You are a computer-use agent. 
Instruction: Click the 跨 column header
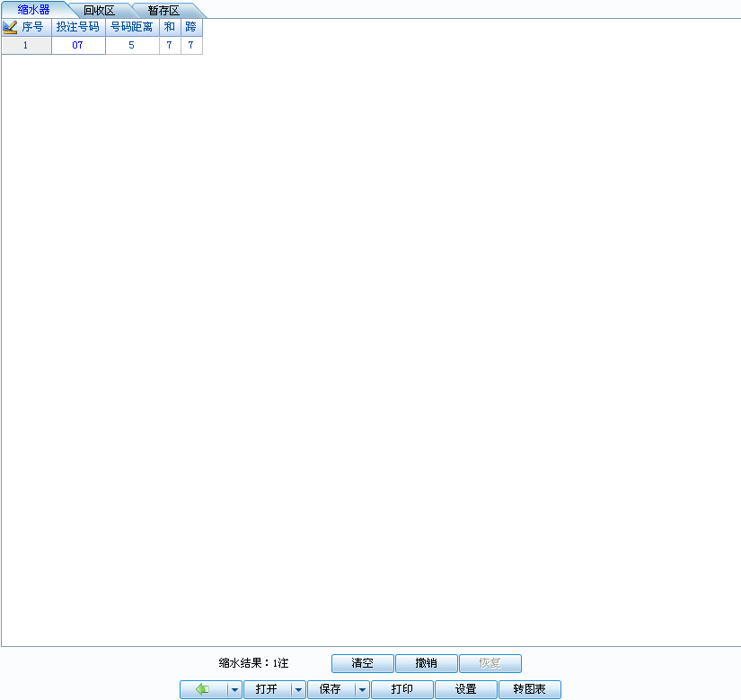[191, 28]
